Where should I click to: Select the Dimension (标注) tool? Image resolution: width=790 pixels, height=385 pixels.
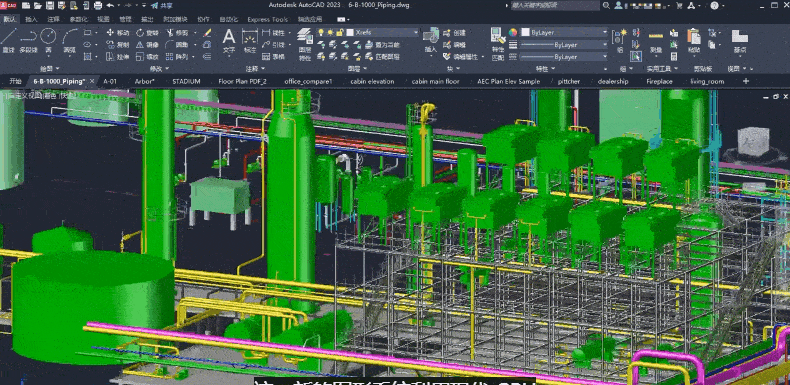point(250,40)
